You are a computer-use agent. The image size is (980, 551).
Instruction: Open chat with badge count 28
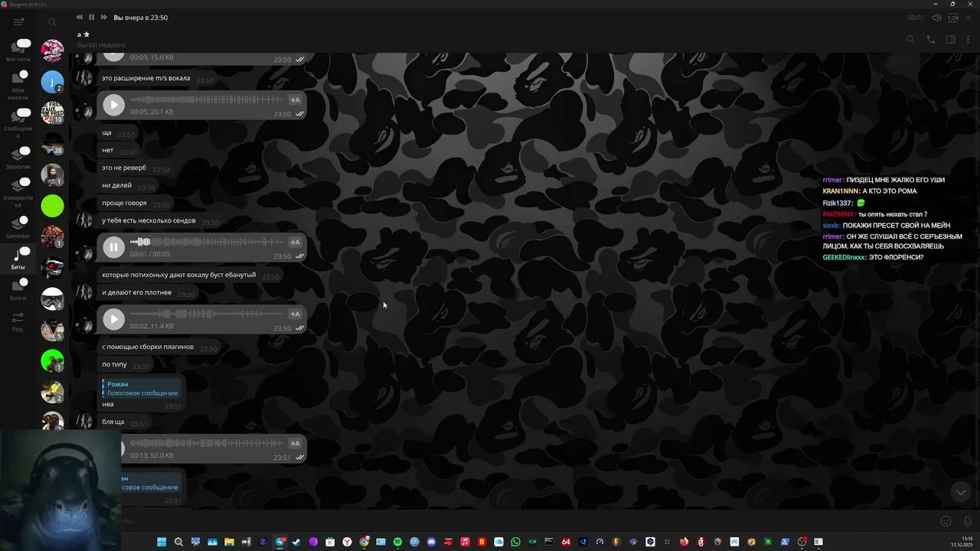[52, 144]
